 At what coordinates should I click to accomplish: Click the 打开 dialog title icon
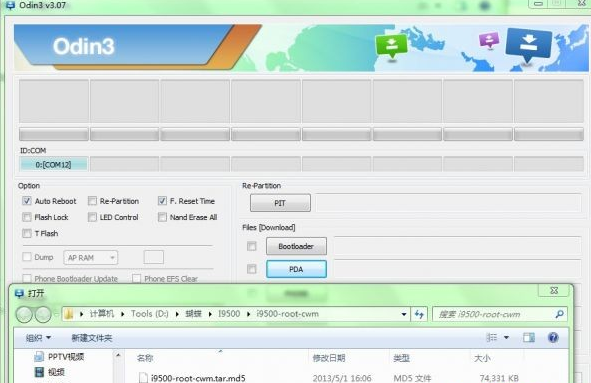point(19,293)
